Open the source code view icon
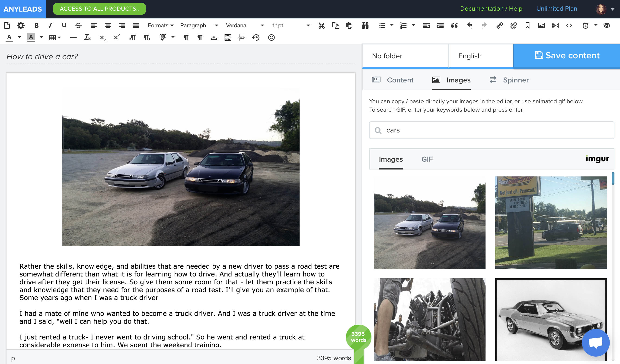The image size is (620, 364). [x=569, y=25]
